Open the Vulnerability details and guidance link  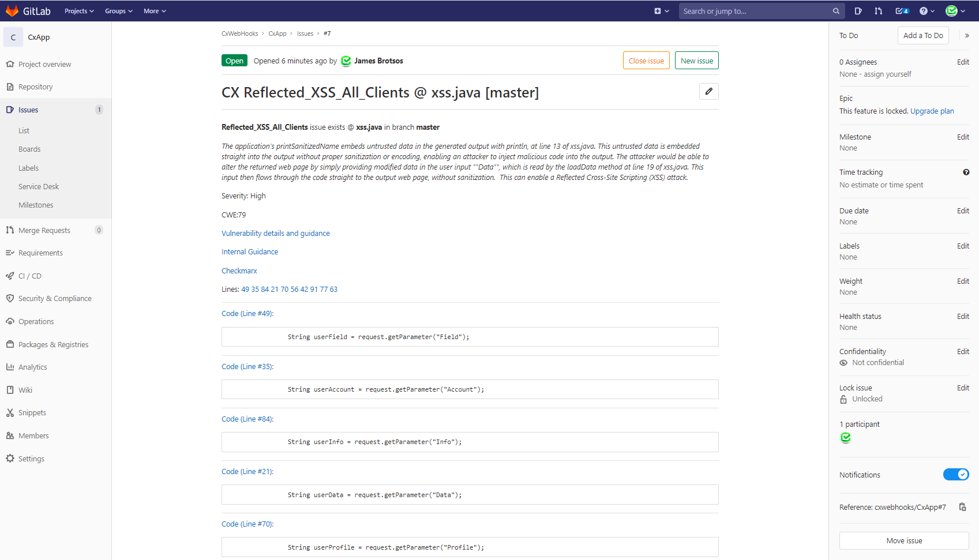(x=275, y=233)
